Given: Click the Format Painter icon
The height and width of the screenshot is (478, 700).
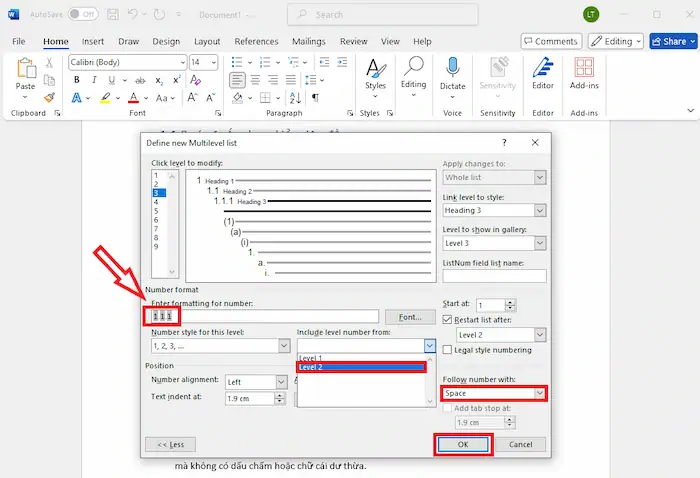Looking at the screenshot, I should pyautogui.click(x=49, y=97).
